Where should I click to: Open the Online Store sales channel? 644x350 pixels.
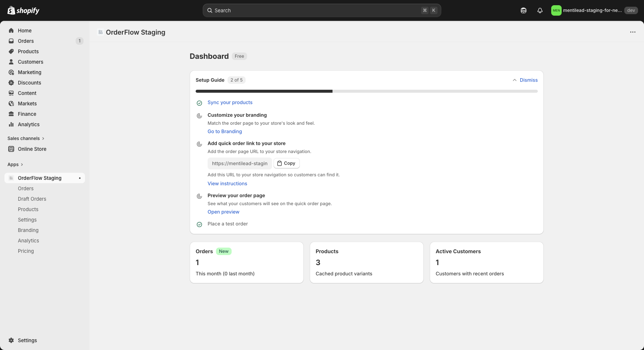32,149
